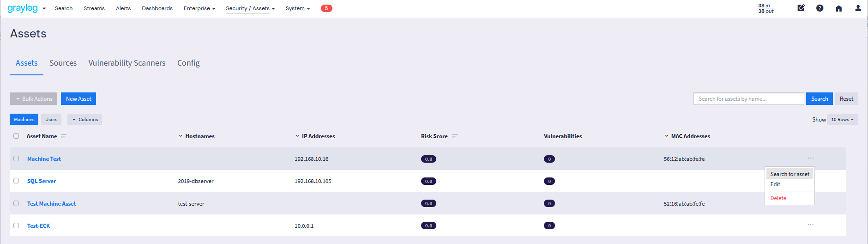The width and height of the screenshot is (868, 244).
Task: Open the user profile icon
Action: coord(858,8)
